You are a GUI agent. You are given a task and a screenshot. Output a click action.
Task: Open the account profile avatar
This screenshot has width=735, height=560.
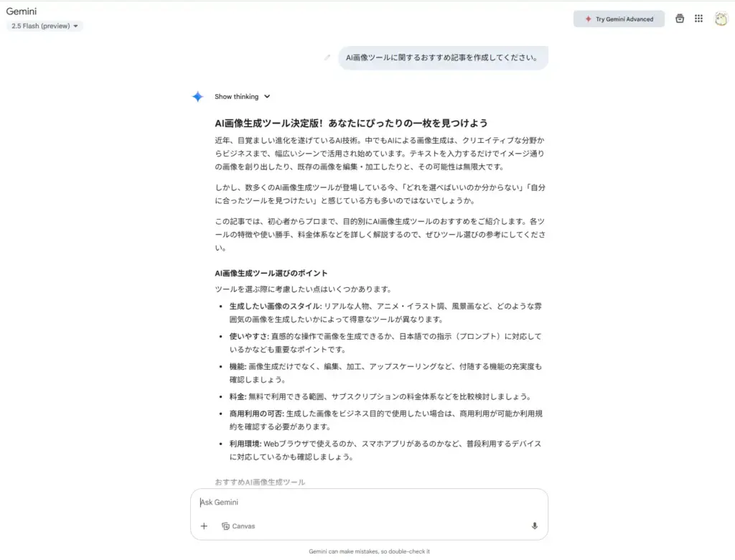pyautogui.click(x=721, y=19)
